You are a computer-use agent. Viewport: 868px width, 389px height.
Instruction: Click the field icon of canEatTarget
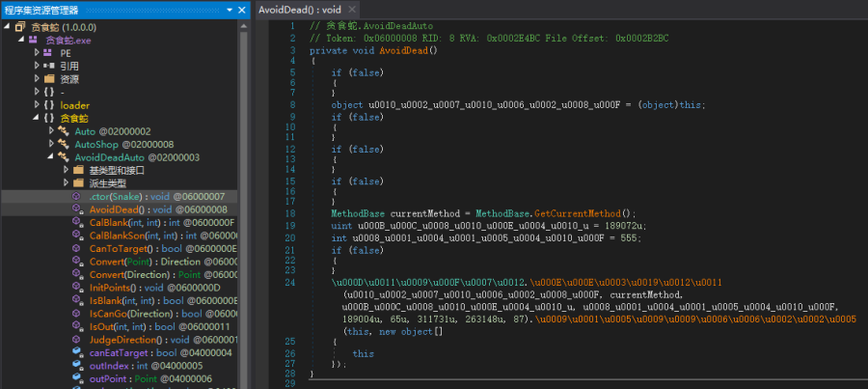click(x=77, y=352)
